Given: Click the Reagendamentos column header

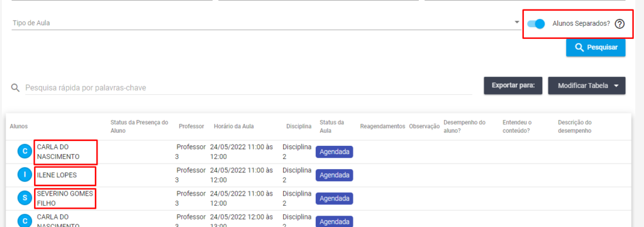Looking at the screenshot, I should [383, 126].
